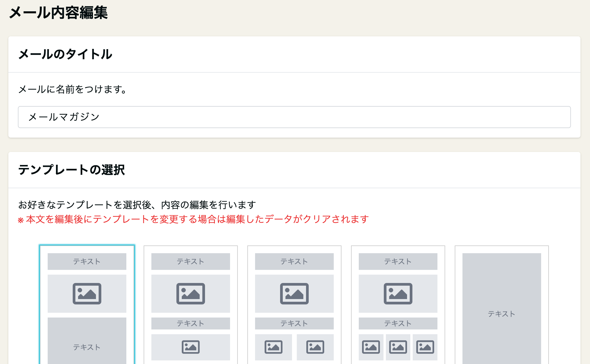Click the メールに名前をつけます description text
This screenshot has height=364, width=590.
coord(73,89)
